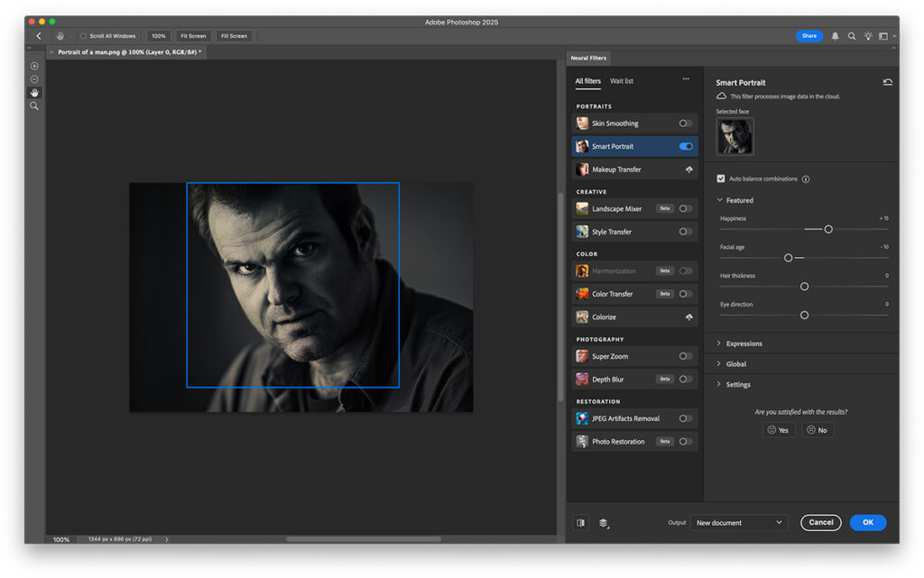Viewport: 924px width, 578px height.
Task: Select the Neural Filters panel tab
Action: (588, 58)
